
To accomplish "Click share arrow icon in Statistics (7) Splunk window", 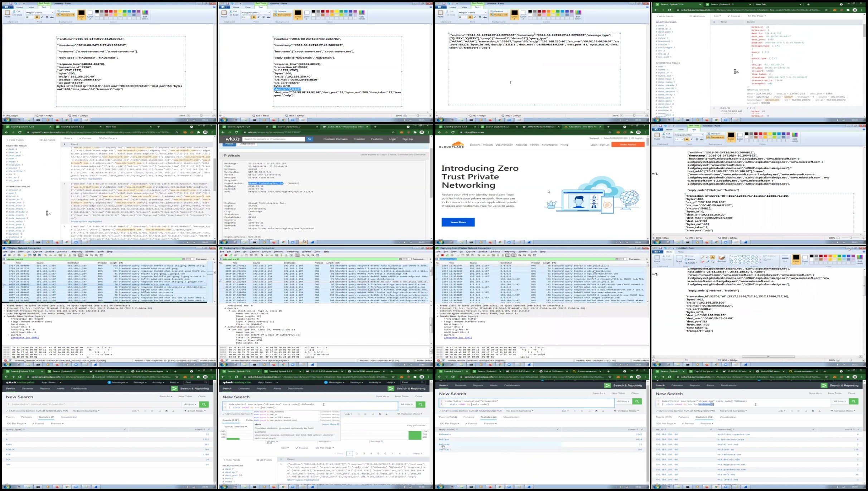I will point(160,411).
